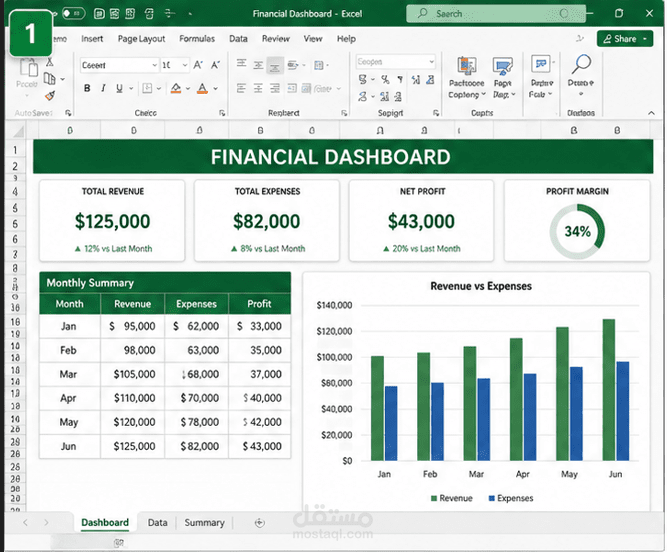667x552 pixels.
Task: Open the Page Layout ribbon tab
Action: click(141, 39)
